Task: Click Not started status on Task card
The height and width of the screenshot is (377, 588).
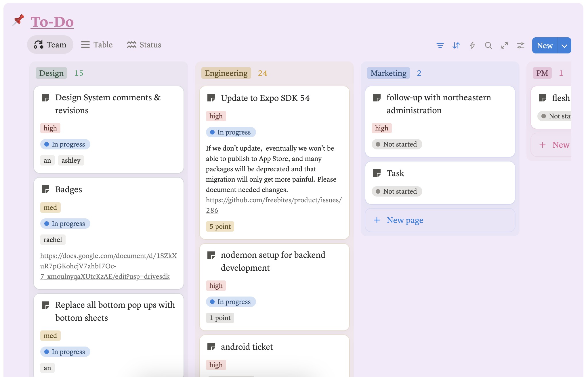Action: [397, 191]
